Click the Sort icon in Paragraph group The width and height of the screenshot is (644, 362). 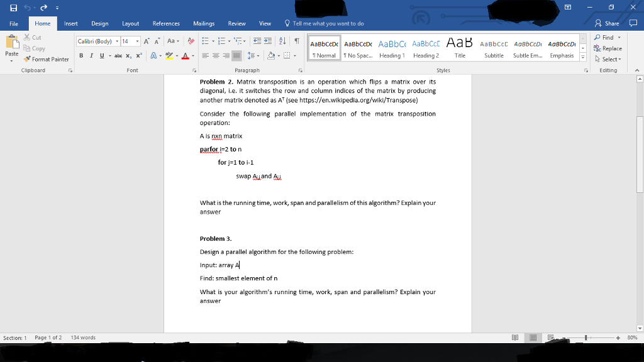282,41
